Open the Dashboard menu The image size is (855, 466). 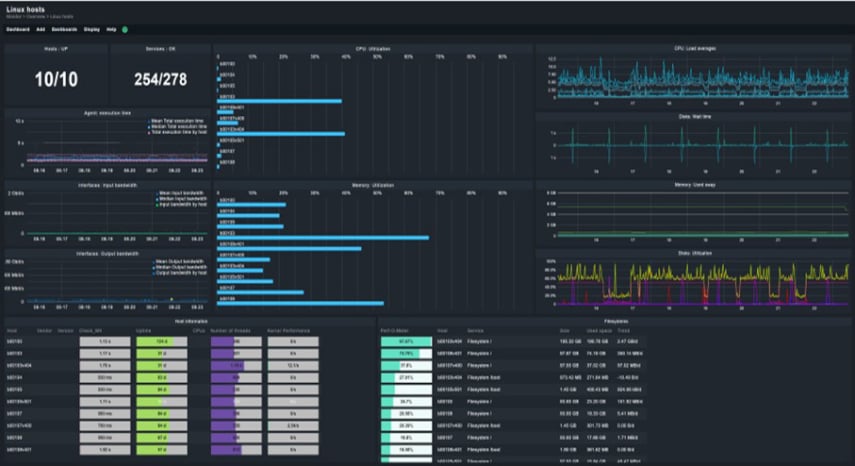(x=19, y=30)
